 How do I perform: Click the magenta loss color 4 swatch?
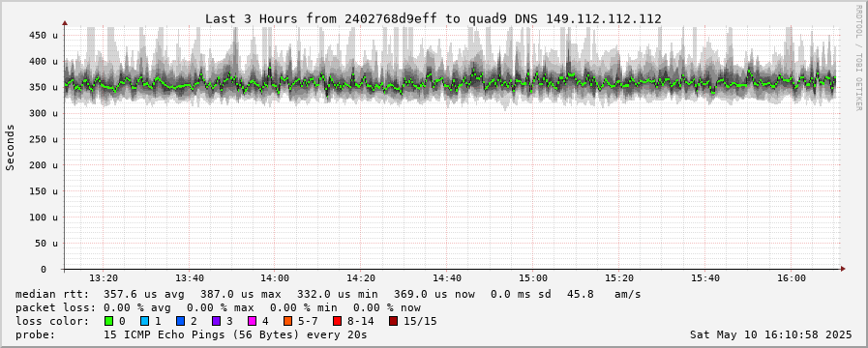[252, 321]
